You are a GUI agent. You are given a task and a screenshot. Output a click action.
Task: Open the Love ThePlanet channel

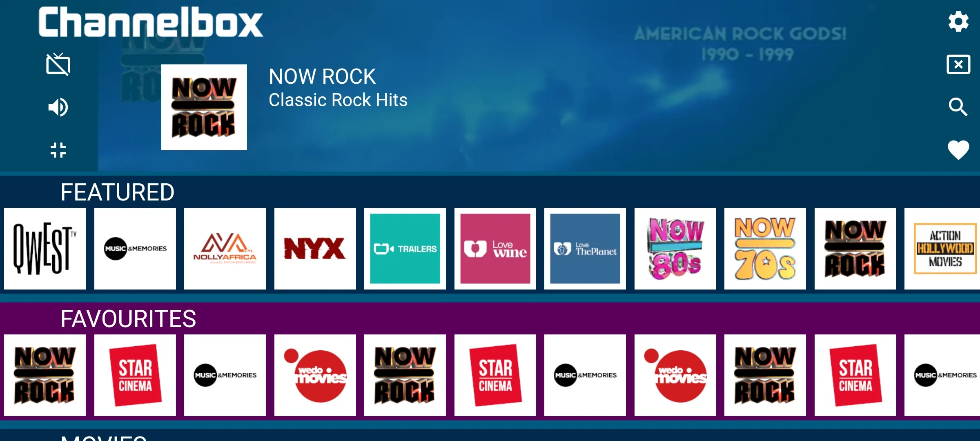pos(585,249)
